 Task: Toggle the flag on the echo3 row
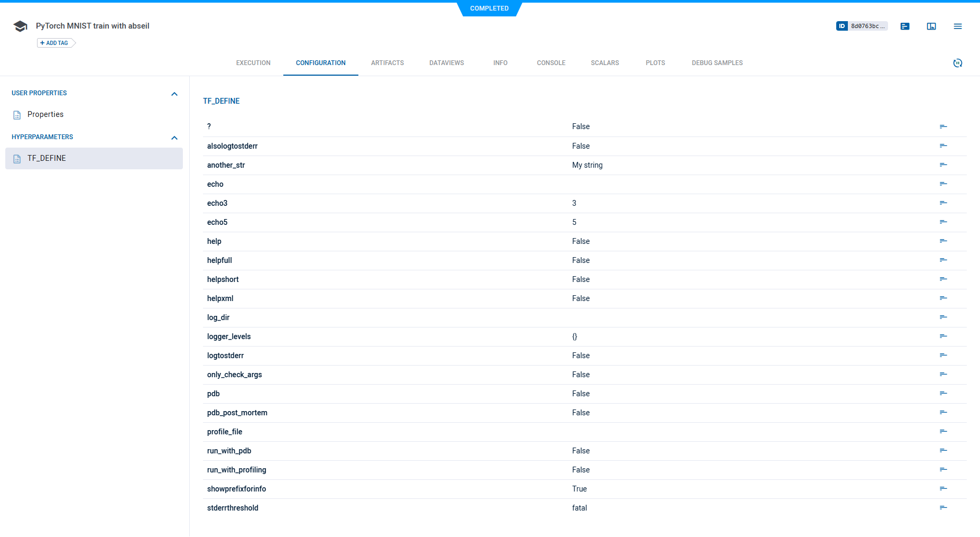944,203
